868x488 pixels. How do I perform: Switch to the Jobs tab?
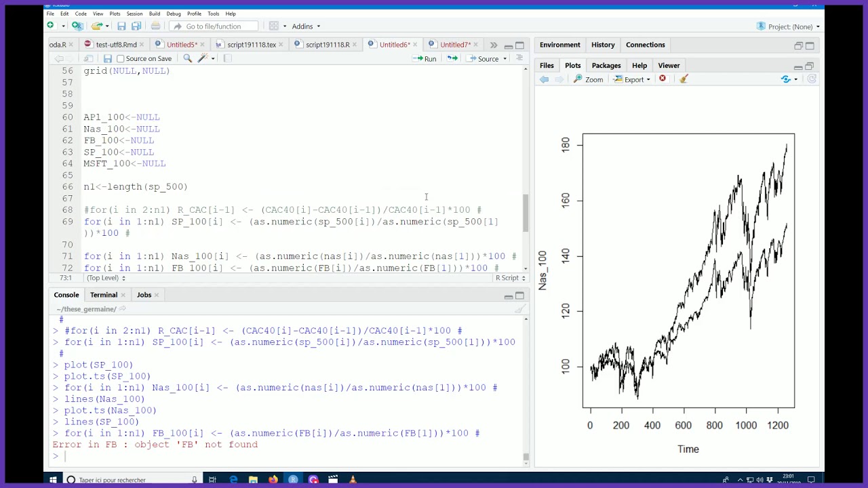pos(144,295)
